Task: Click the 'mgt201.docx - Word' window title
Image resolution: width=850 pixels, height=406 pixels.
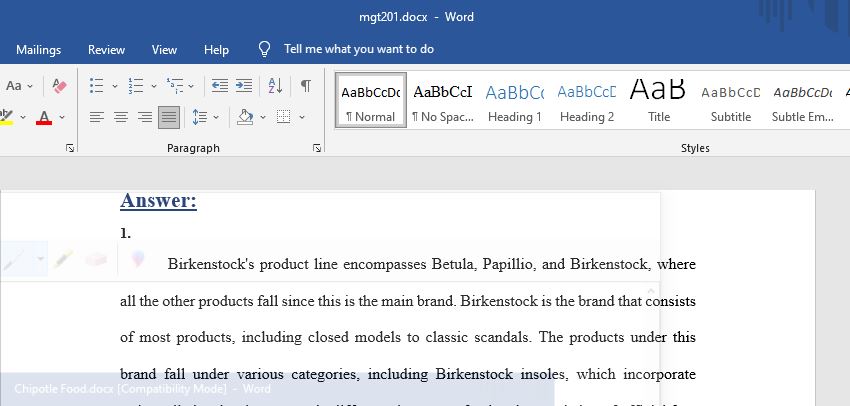Action: pyautogui.click(x=416, y=17)
